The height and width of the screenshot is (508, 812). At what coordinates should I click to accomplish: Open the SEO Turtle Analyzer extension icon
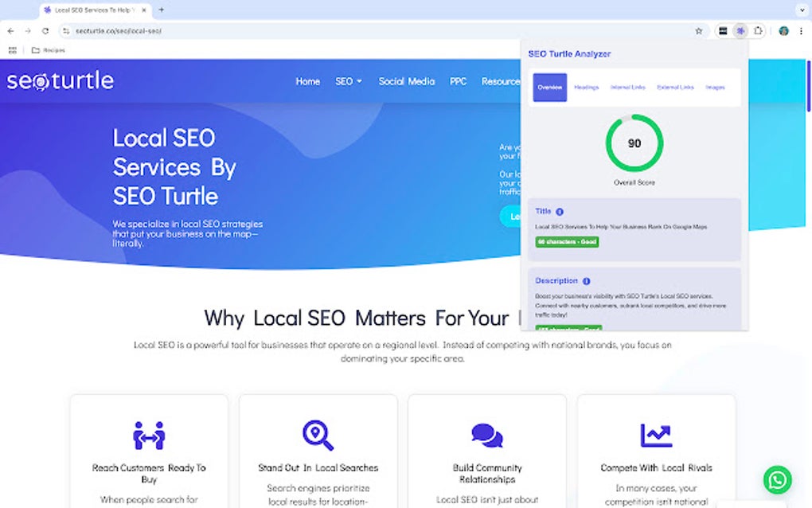(x=740, y=30)
